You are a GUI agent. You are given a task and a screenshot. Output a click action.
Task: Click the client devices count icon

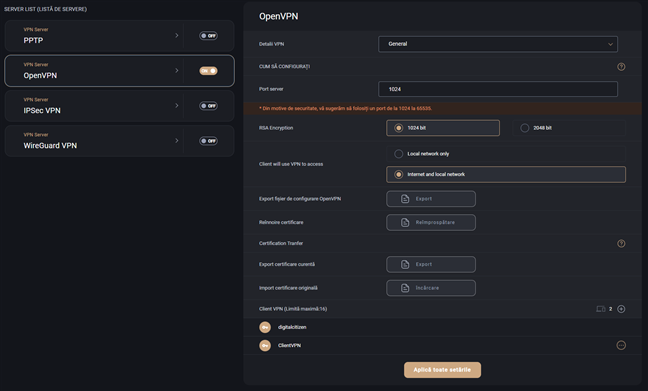(x=600, y=309)
